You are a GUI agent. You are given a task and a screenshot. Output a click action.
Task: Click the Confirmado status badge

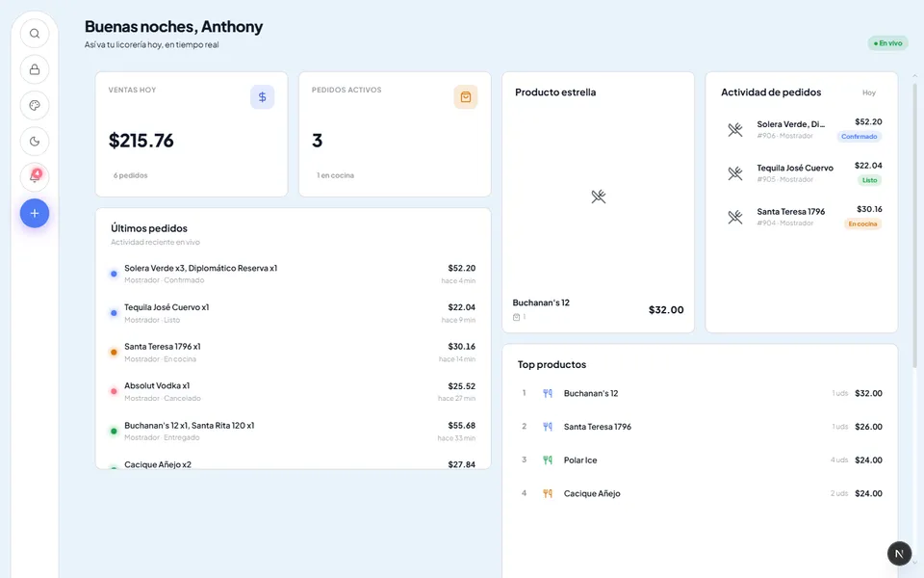pyautogui.click(x=860, y=137)
